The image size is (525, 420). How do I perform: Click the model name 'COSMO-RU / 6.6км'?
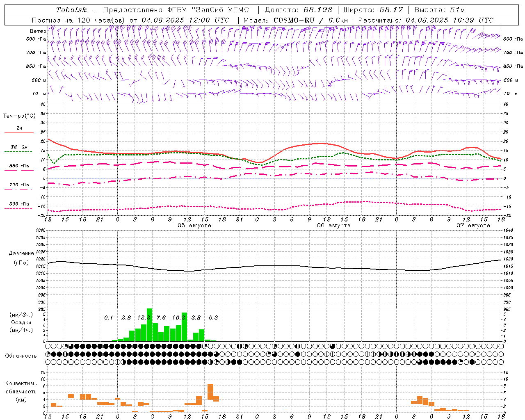[310, 20]
